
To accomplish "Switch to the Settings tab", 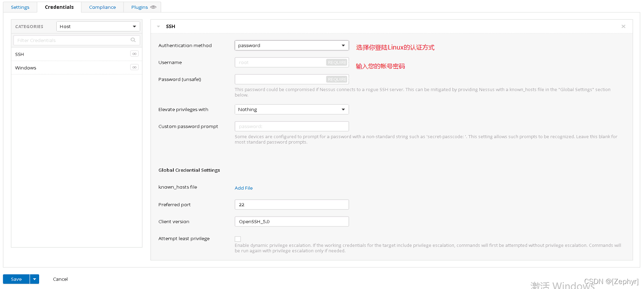I will tap(20, 7).
